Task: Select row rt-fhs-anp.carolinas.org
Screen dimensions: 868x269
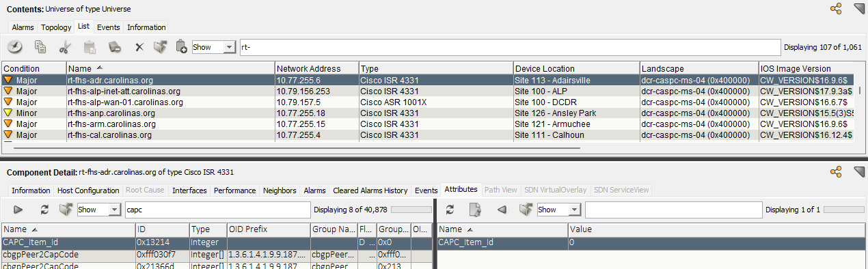Action: click(x=429, y=113)
